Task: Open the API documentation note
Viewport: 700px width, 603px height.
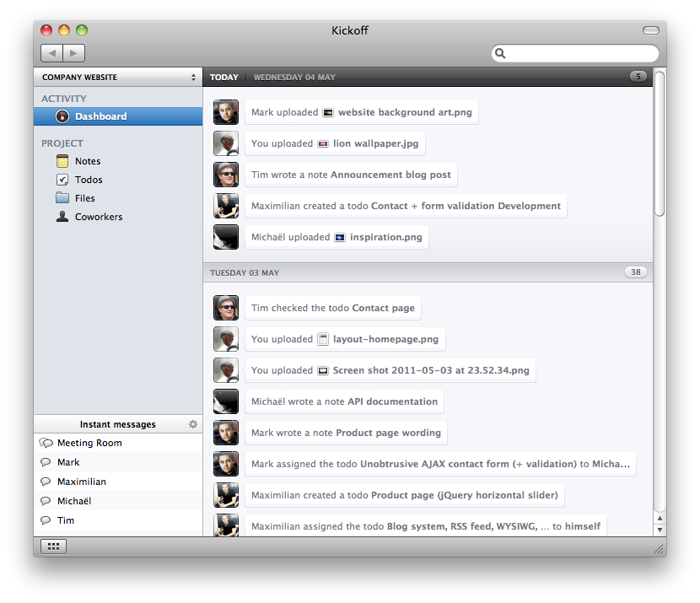Action: 344,401
